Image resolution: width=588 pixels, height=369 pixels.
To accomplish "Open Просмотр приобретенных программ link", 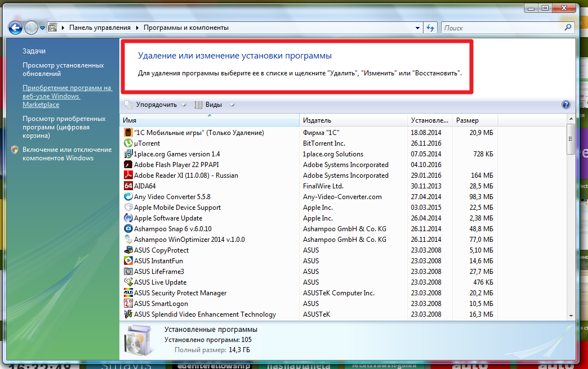I will 64,127.
